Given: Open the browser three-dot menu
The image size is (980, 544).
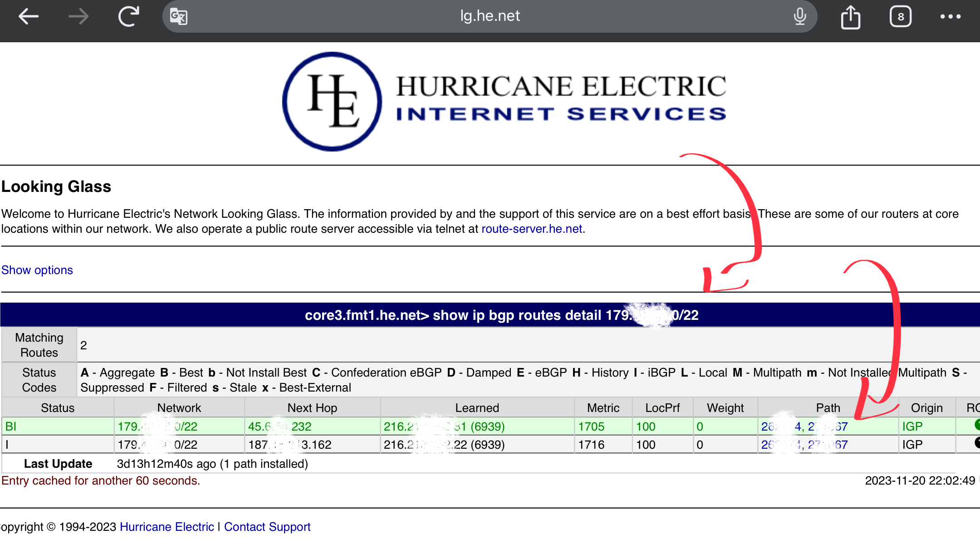Looking at the screenshot, I should (951, 17).
